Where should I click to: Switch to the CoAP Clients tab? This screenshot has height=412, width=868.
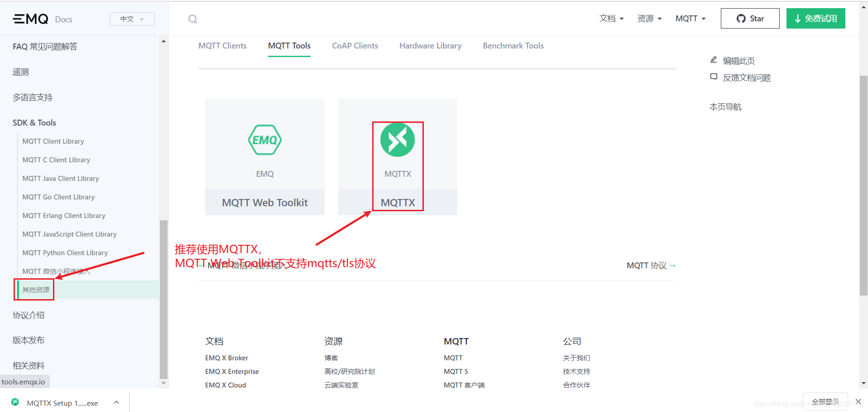[x=355, y=45]
